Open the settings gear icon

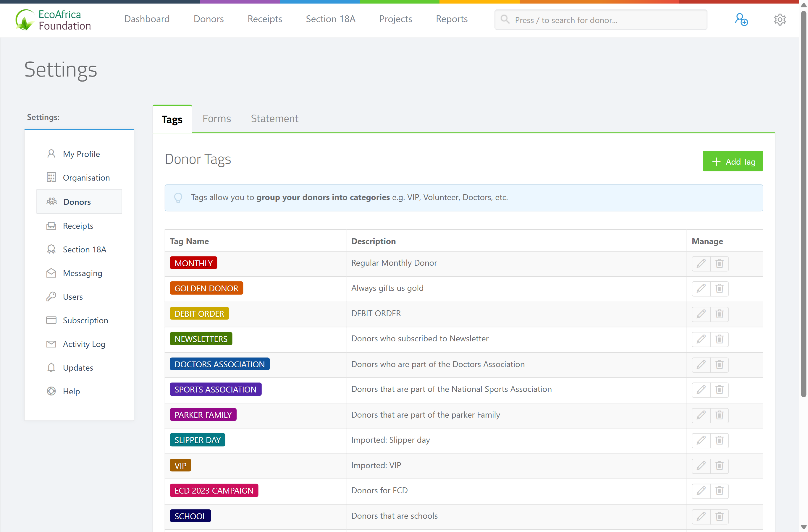point(780,19)
